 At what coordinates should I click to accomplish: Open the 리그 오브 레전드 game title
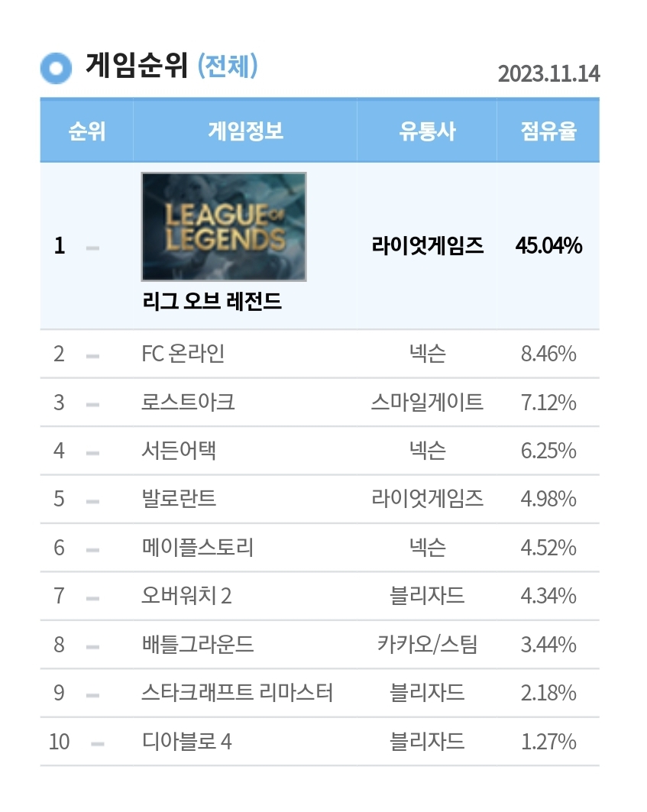click(x=212, y=302)
